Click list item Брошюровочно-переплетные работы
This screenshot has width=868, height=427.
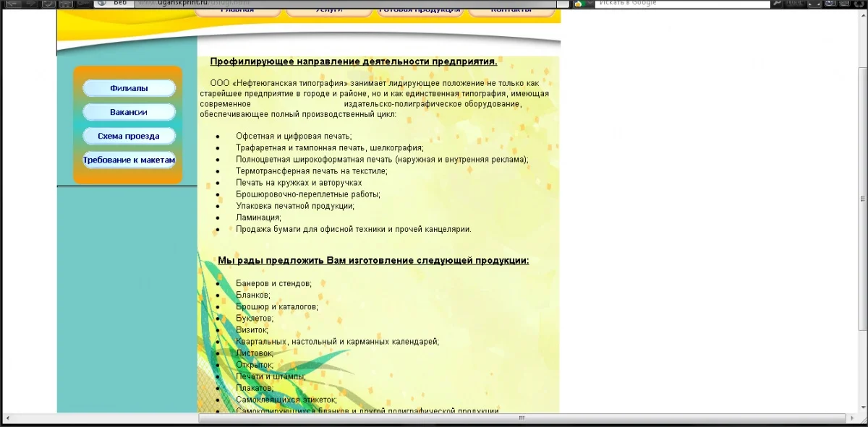pos(308,194)
